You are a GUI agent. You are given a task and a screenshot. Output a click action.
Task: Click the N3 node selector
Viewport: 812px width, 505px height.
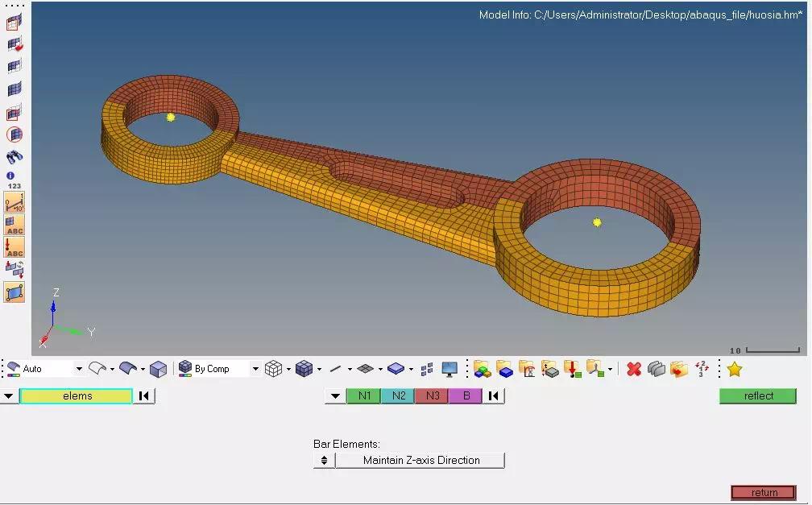[x=432, y=395]
